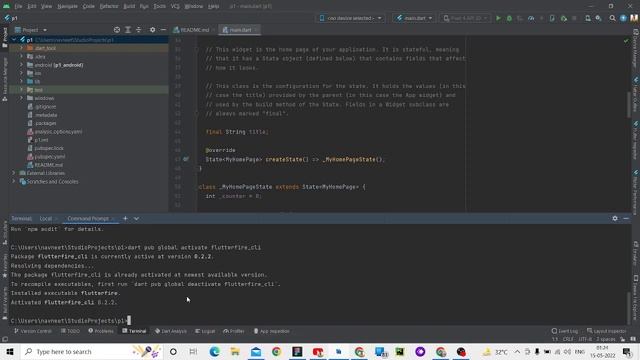Open the TODO tool window
Screen dimensions: 640x360
coord(71,331)
